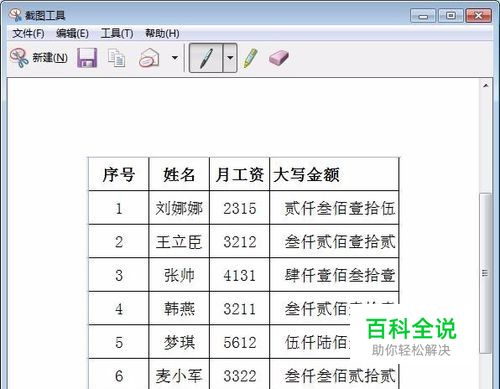
Task: Open the send snip dropdown arrow
Action: pyautogui.click(x=175, y=58)
